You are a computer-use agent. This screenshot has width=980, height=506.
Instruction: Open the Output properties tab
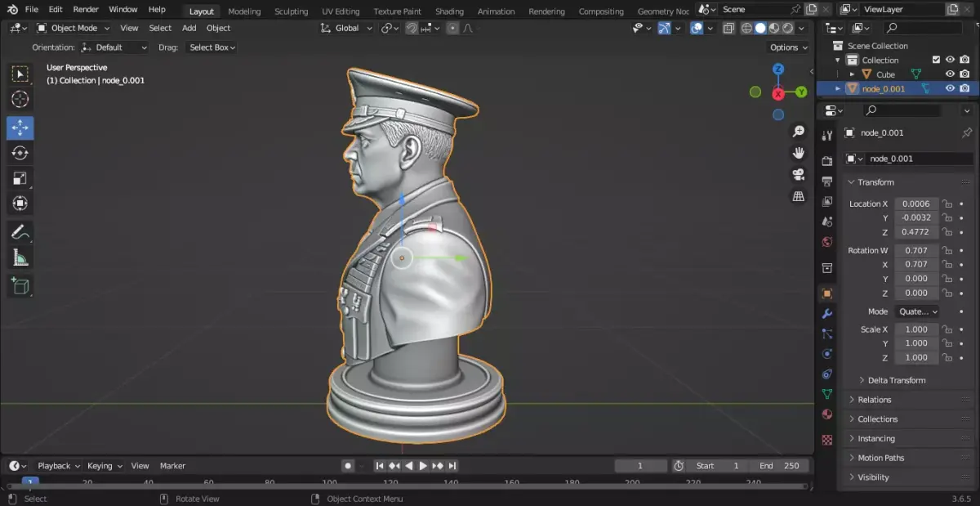point(827,181)
